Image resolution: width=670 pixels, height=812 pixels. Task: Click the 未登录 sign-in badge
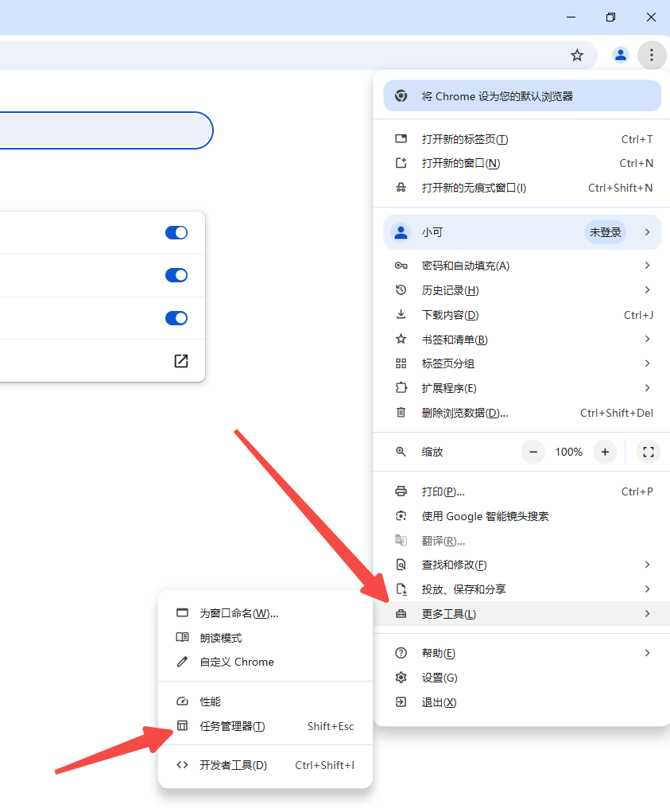(606, 232)
